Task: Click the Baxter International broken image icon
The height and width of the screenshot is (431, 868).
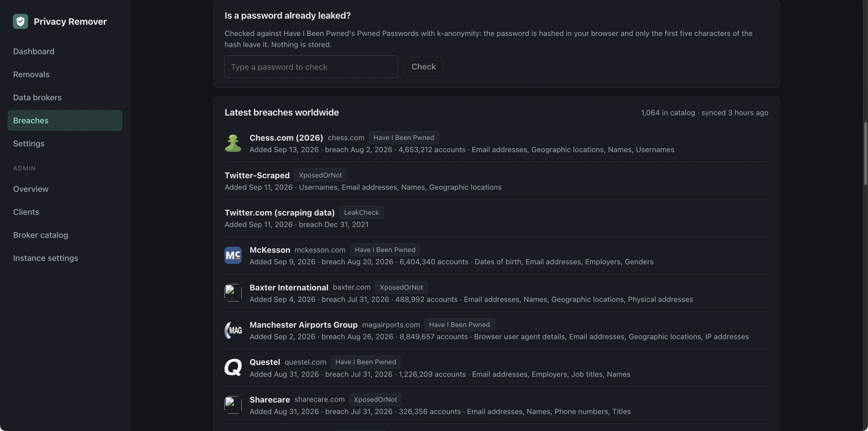Action: click(x=233, y=293)
